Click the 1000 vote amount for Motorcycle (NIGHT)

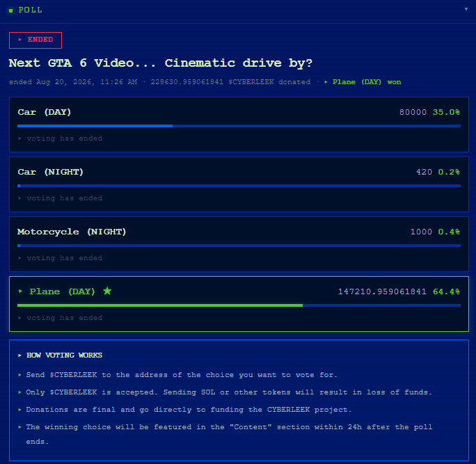421,232
